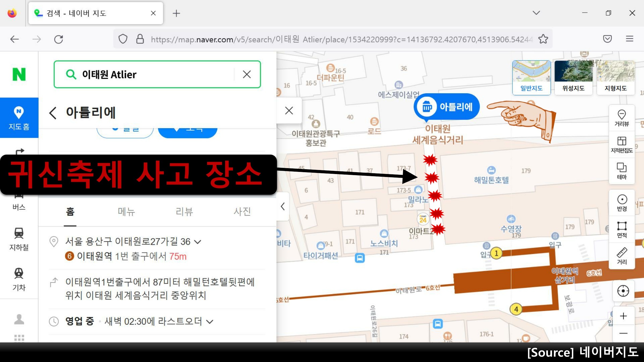Open the 테마 theme layers icon

point(621,171)
